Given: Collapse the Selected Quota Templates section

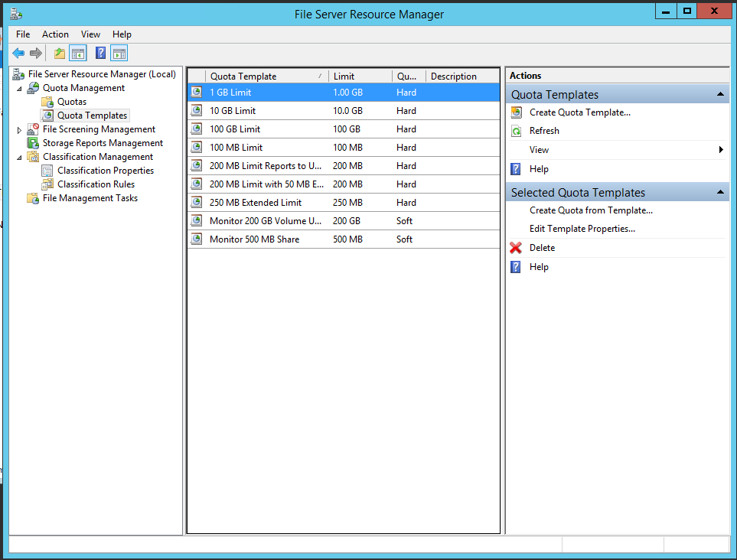Looking at the screenshot, I should point(720,192).
